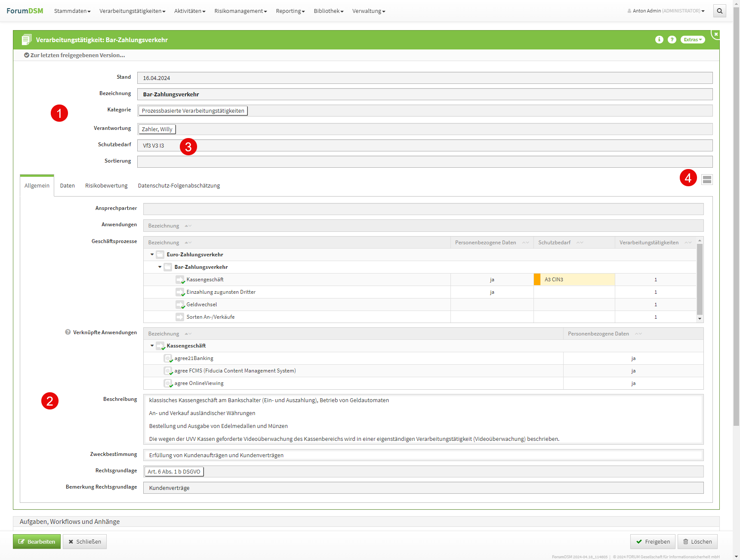Click the orange Schutzbedarf color marker

(x=537, y=280)
